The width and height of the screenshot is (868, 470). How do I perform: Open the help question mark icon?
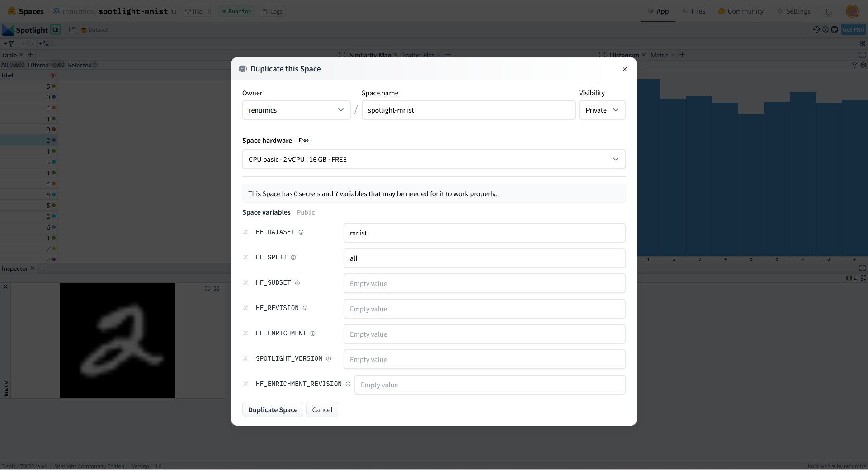pyautogui.click(x=826, y=29)
